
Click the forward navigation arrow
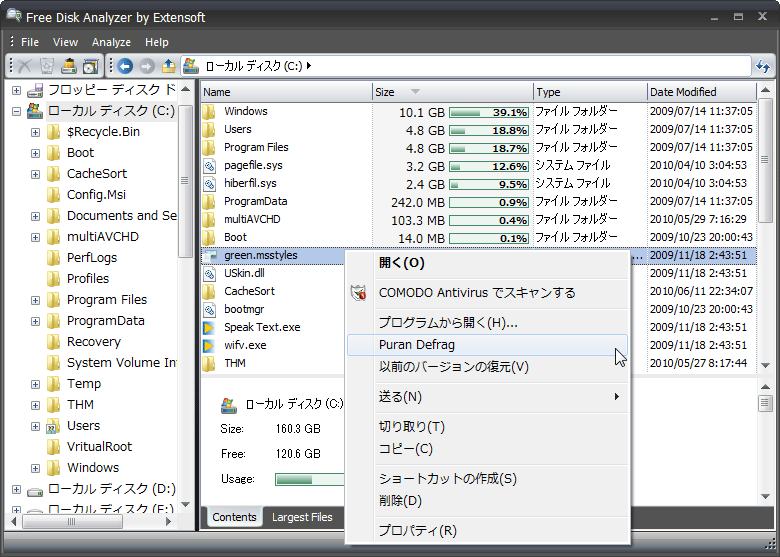point(147,66)
